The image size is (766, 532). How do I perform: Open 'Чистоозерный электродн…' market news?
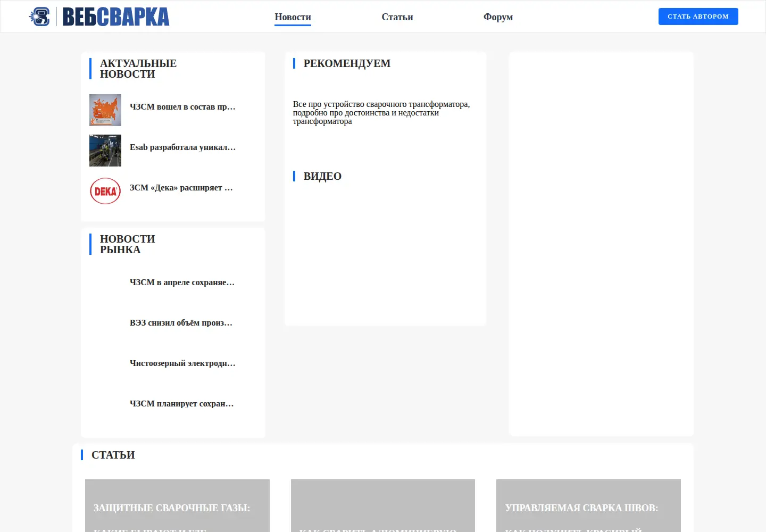tap(182, 363)
